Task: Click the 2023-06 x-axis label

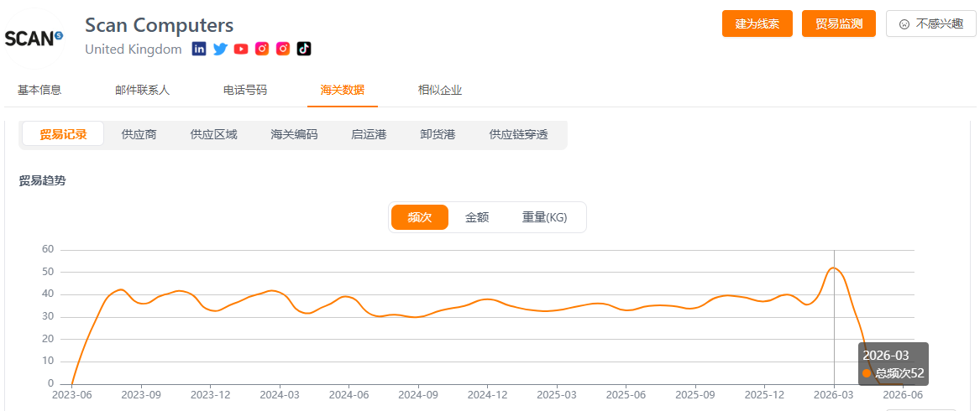Action: click(x=72, y=395)
